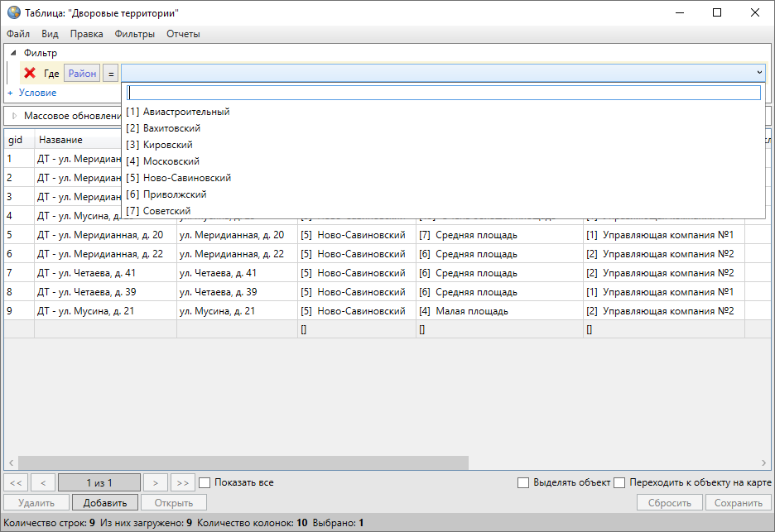Enable the Показать все checkbox
Screen dimensions: 775x532
[205, 482]
